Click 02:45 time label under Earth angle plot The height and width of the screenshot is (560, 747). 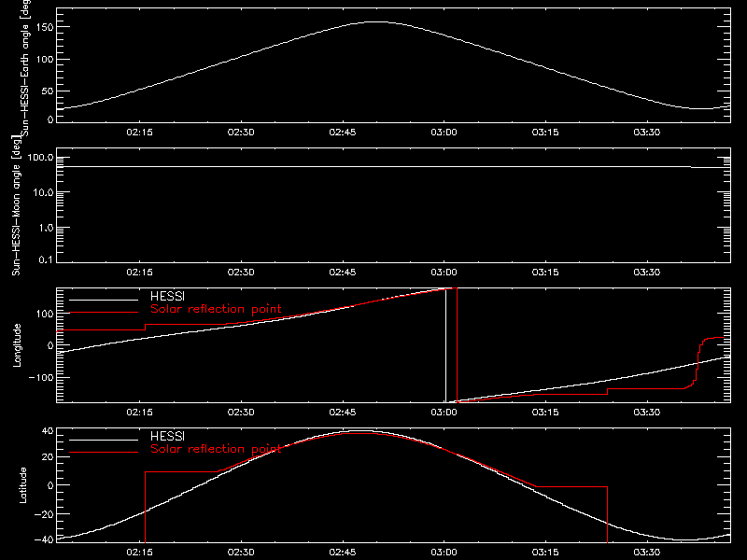click(x=343, y=133)
